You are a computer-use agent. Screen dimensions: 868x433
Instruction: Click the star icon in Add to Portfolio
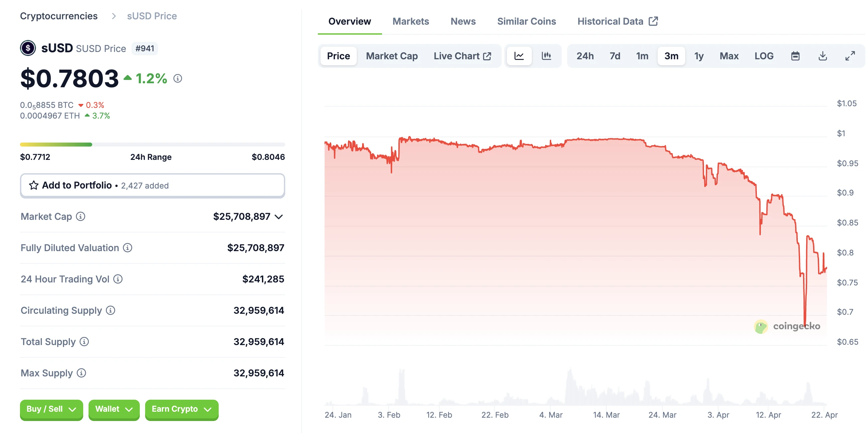[34, 185]
